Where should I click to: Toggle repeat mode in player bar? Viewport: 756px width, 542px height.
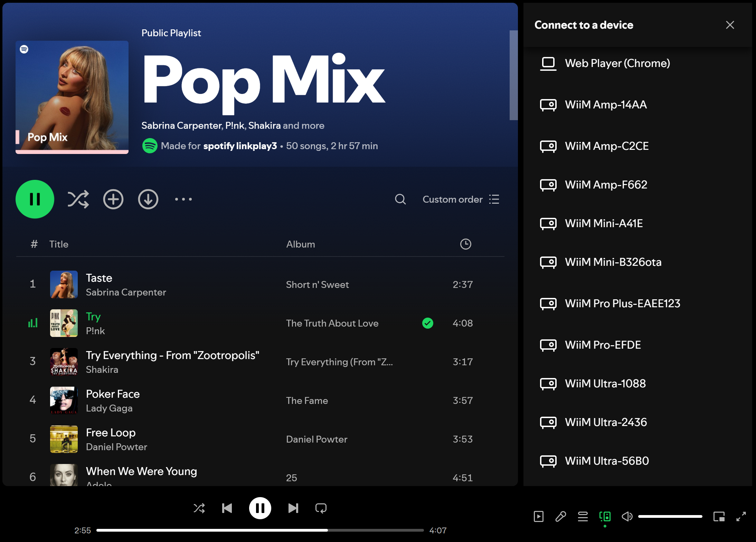[321, 508]
